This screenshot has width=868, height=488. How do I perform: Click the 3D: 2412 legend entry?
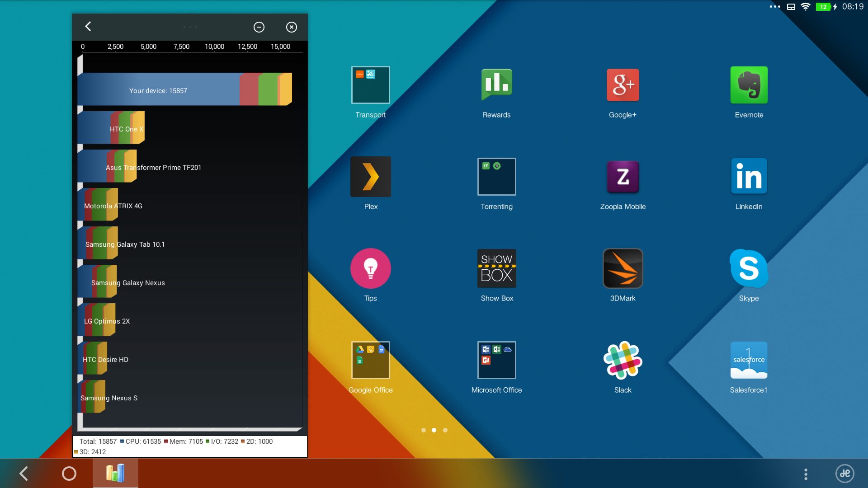point(90,452)
